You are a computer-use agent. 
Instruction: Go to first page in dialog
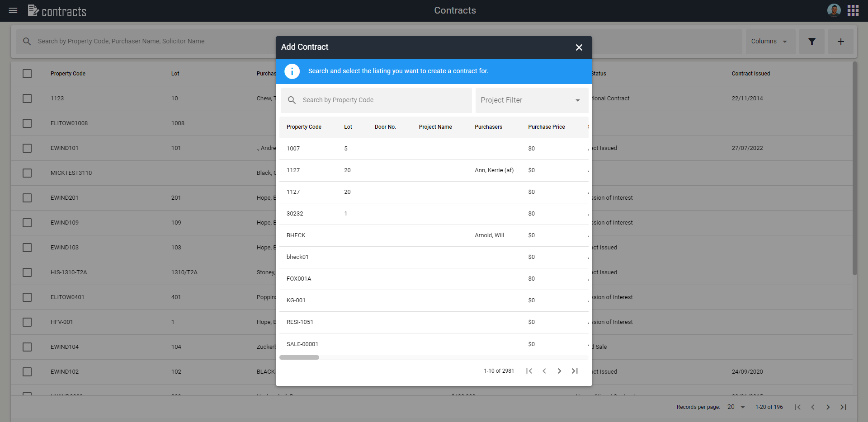(529, 371)
